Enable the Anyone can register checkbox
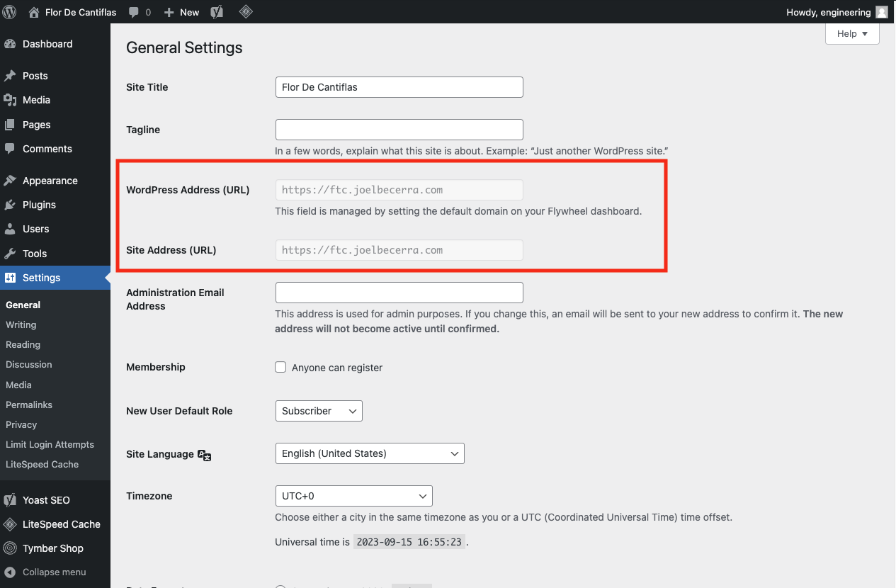Image resolution: width=896 pixels, height=588 pixels. [x=280, y=367]
